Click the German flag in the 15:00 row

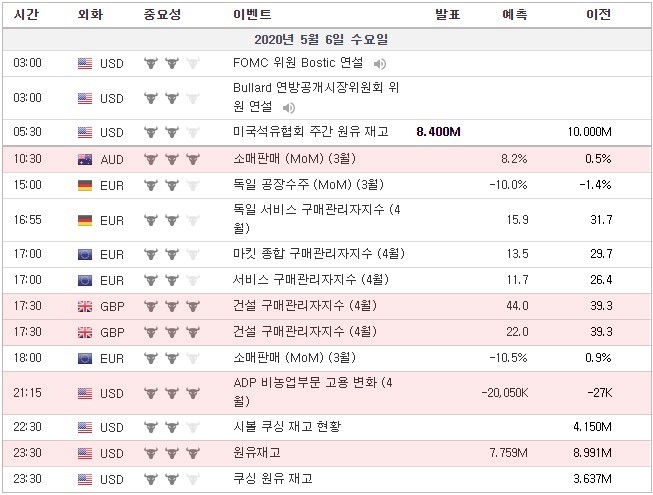coord(85,185)
